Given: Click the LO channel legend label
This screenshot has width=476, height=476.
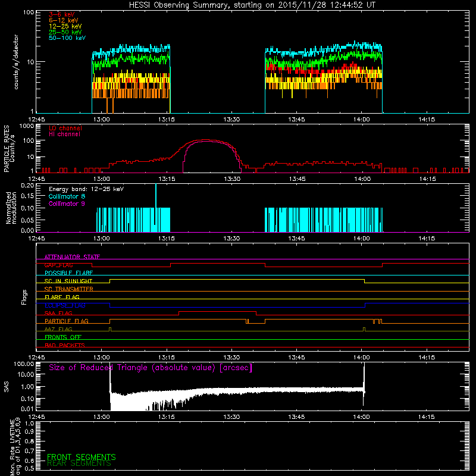Looking at the screenshot, I should pos(65,128).
